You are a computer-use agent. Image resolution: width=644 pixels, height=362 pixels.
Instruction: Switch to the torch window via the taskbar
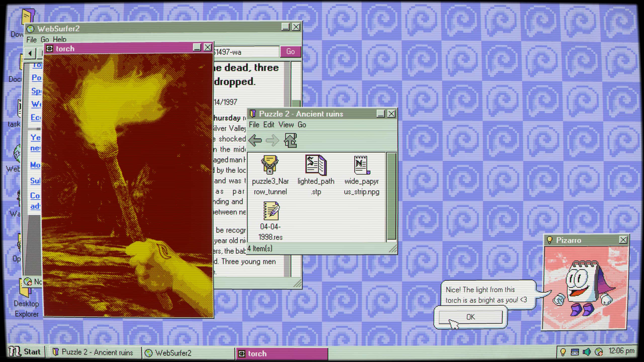click(257, 353)
